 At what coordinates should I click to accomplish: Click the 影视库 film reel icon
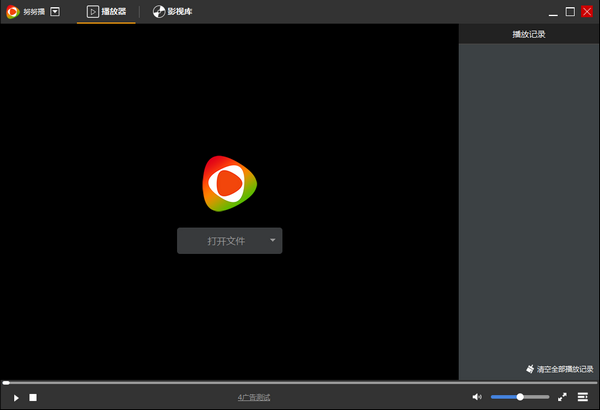tap(159, 12)
